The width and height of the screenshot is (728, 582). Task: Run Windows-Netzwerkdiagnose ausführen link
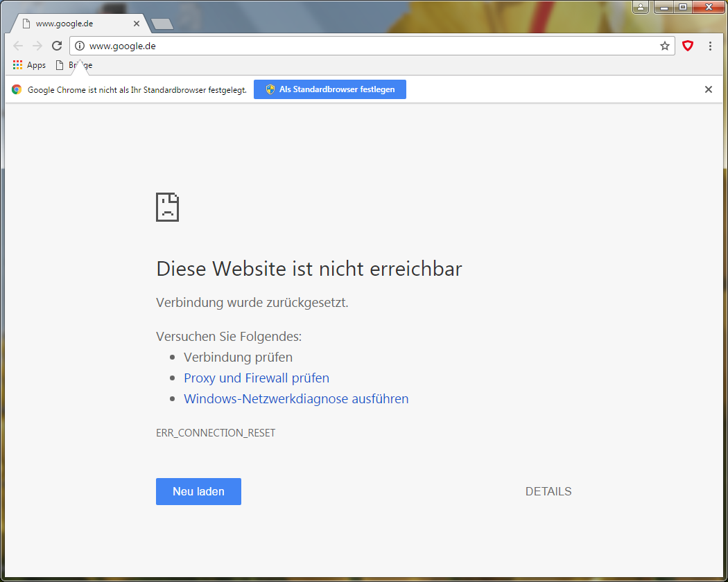(296, 398)
